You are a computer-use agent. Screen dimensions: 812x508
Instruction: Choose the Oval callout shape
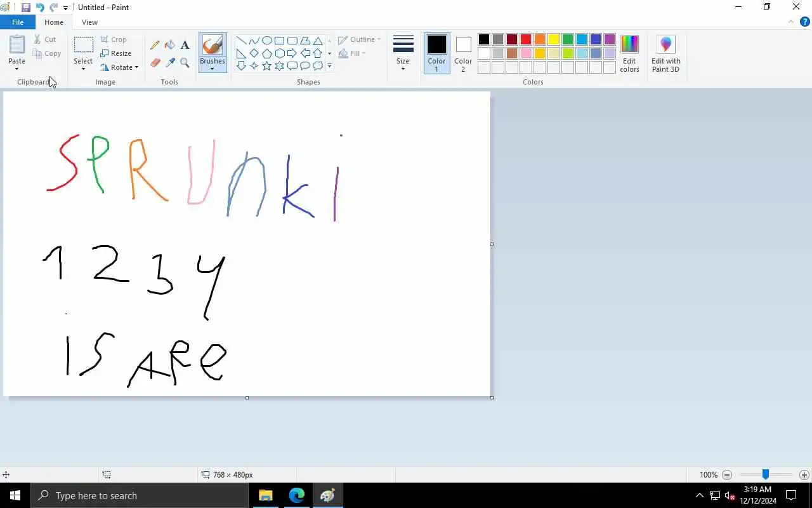[x=305, y=65]
